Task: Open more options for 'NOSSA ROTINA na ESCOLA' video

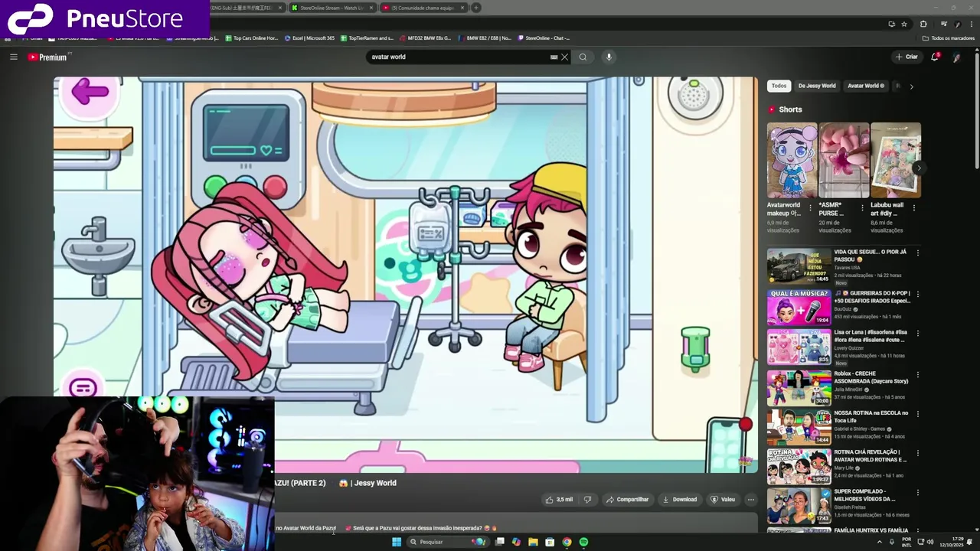Action: [x=917, y=414]
